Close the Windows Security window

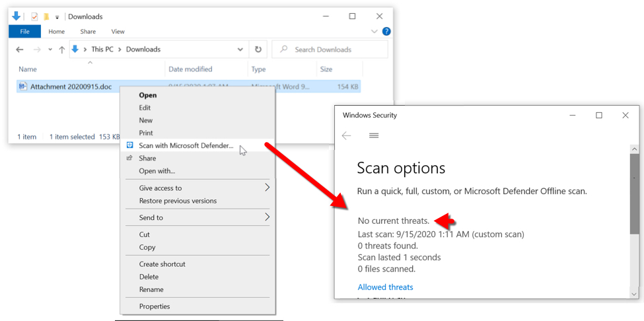click(625, 116)
